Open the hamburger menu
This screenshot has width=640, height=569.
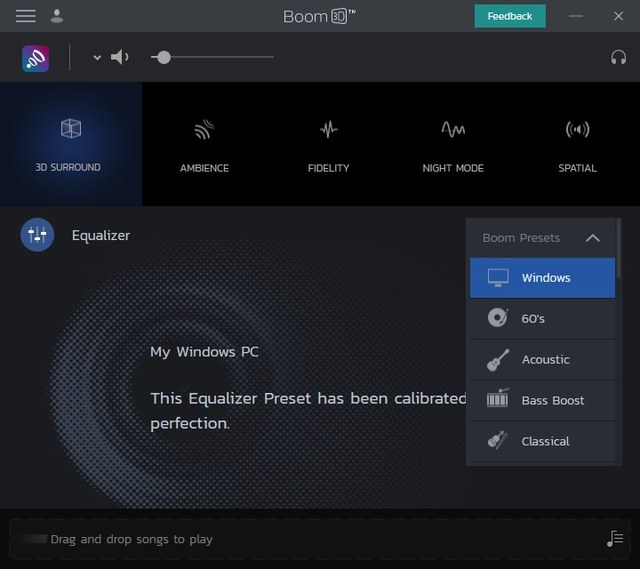point(26,16)
